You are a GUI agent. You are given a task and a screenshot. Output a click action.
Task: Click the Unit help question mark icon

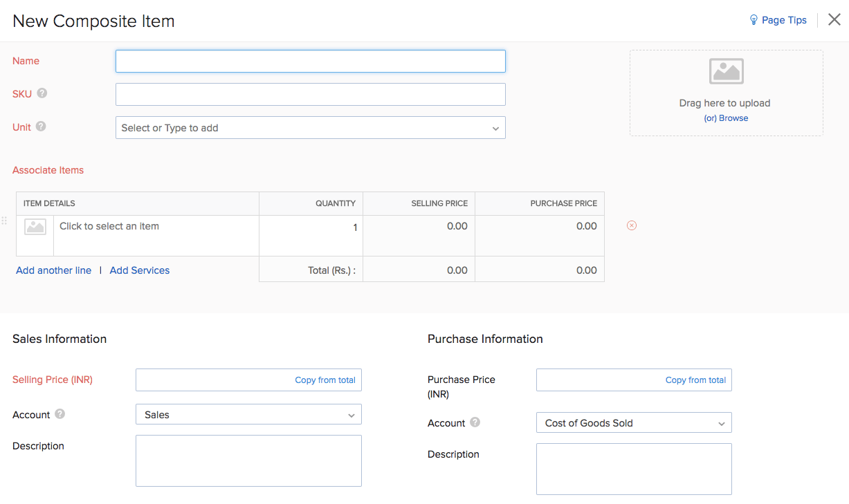pos(41,127)
